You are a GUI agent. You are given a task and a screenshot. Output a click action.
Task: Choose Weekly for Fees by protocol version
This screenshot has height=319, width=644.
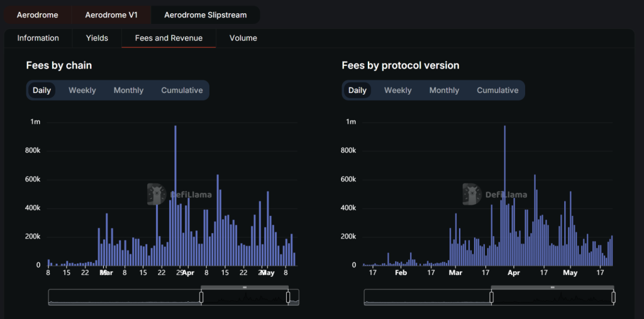coord(398,90)
